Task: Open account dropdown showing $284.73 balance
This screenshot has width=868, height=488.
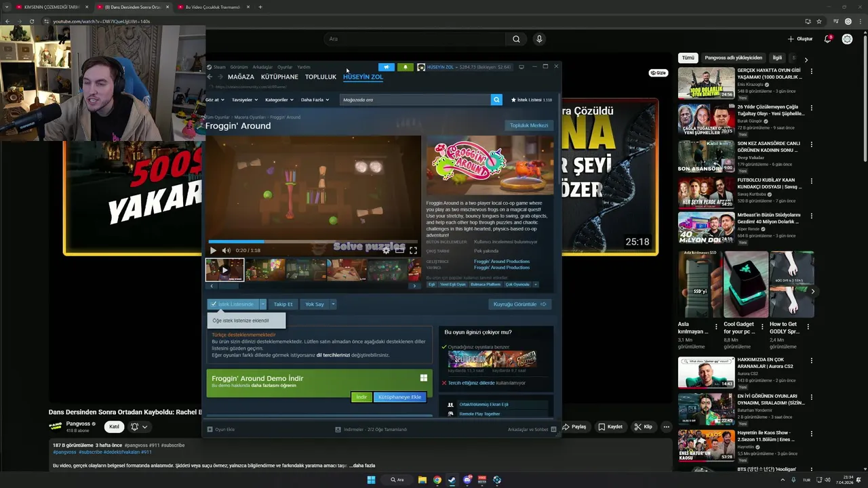Action: pyautogui.click(x=464, y=67)
